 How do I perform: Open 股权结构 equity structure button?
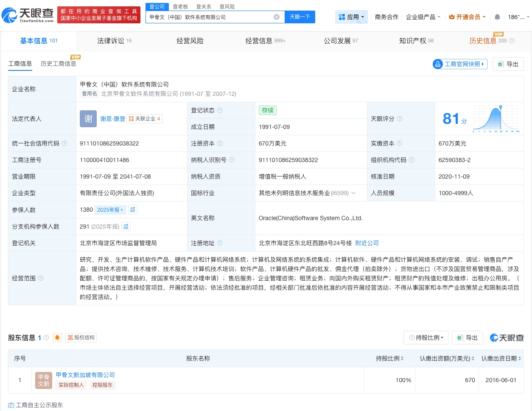[81, 338]
